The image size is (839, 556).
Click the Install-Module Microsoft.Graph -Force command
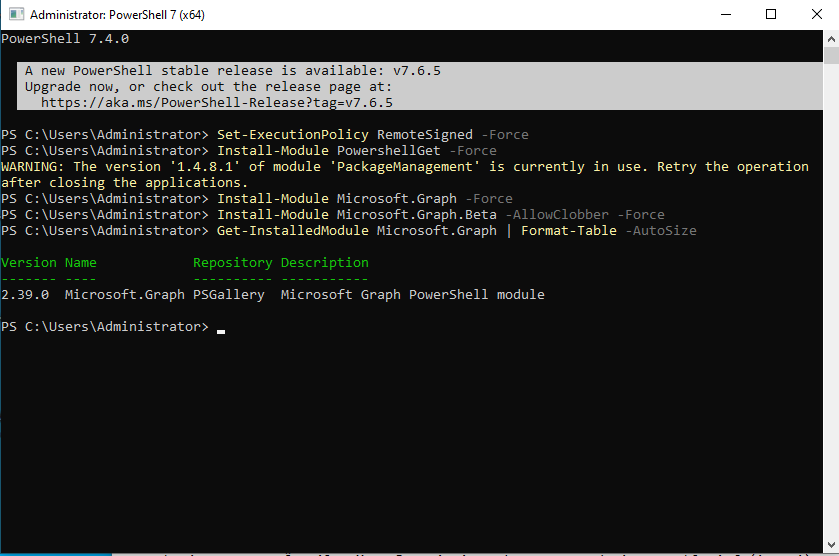coord(364,199)
